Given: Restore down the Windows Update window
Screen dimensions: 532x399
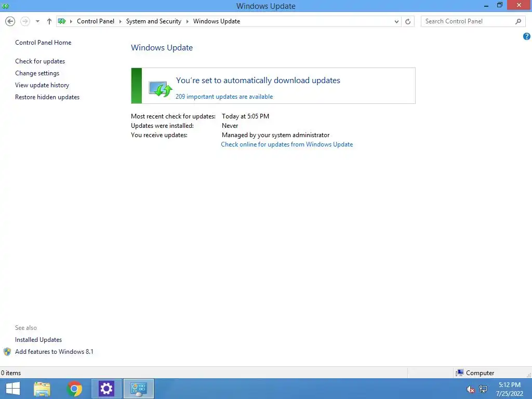Looking at the screenshot, I should pyautogui.click(x=499, y=5).
